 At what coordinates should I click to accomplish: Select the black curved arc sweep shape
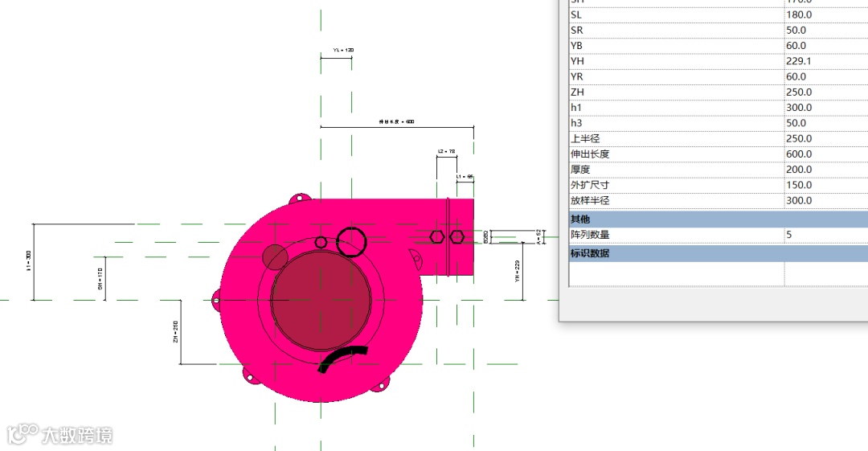click(x=343, y=359)
